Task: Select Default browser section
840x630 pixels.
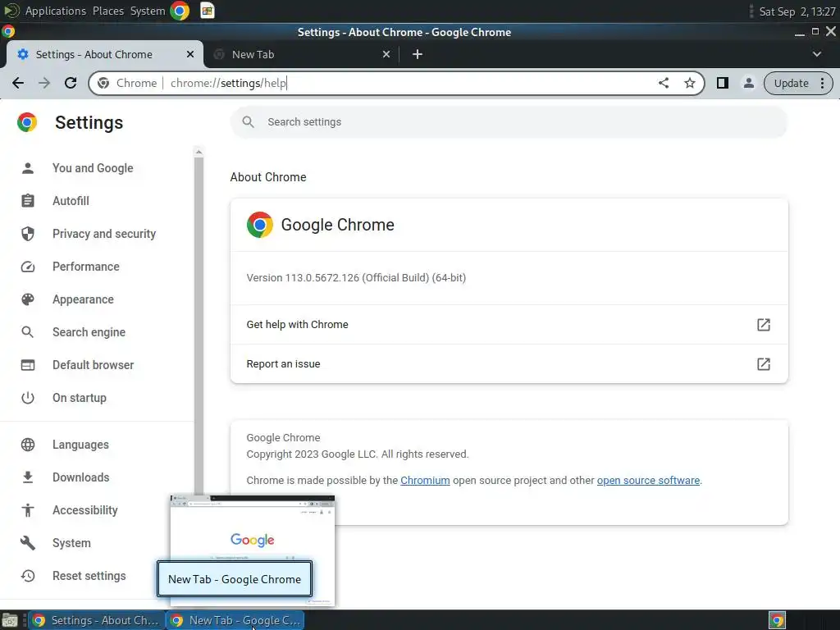Action: coord(94,365)
